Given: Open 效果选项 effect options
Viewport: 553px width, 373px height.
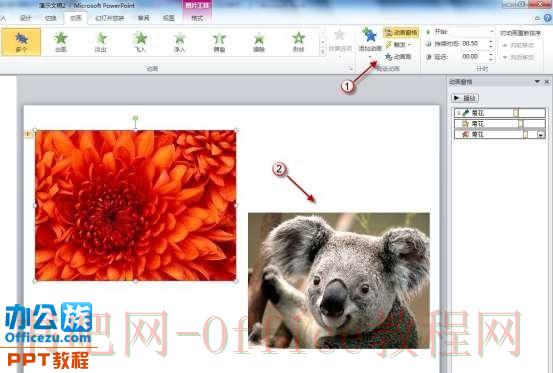Looking at the screenshot, I should click(340, 42).
